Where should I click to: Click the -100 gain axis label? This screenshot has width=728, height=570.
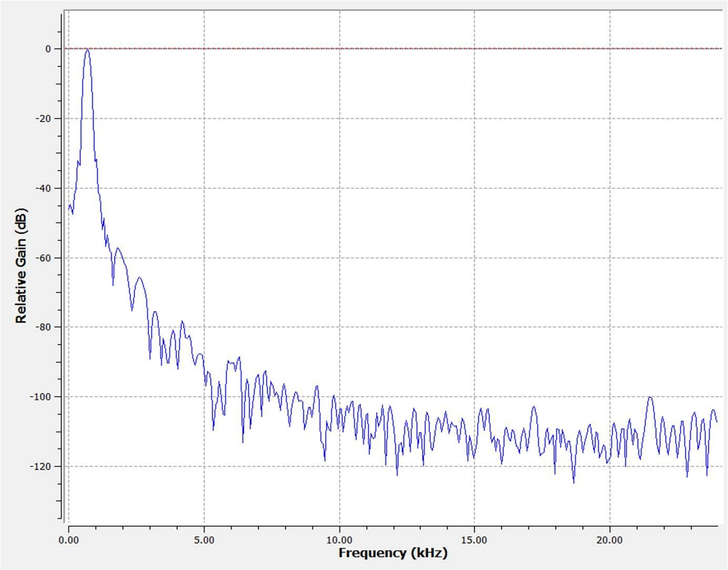coord(40,397)
